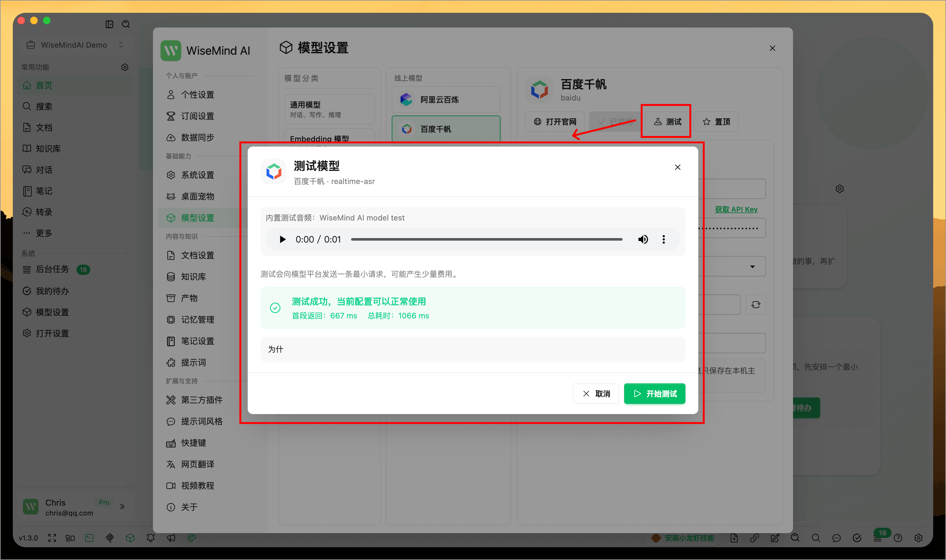Play the built-in test audio

(x=282, y=239)
